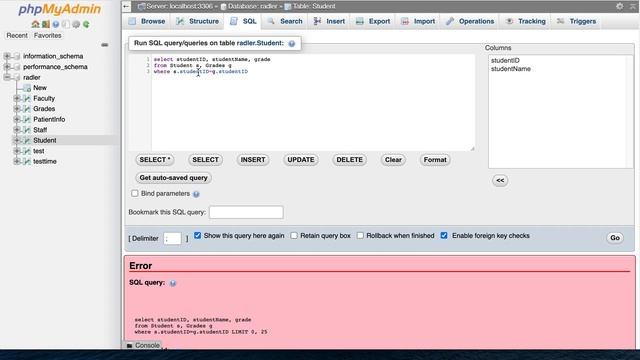Viewport: 640px width, 360px height.
Task: Open the blue documentation help icon
Action: [56, 24]
